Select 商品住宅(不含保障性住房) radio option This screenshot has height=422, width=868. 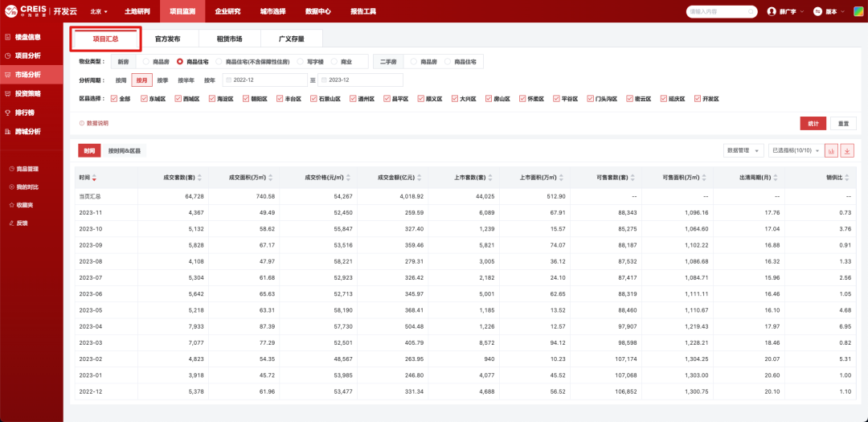tap(219, 61)
